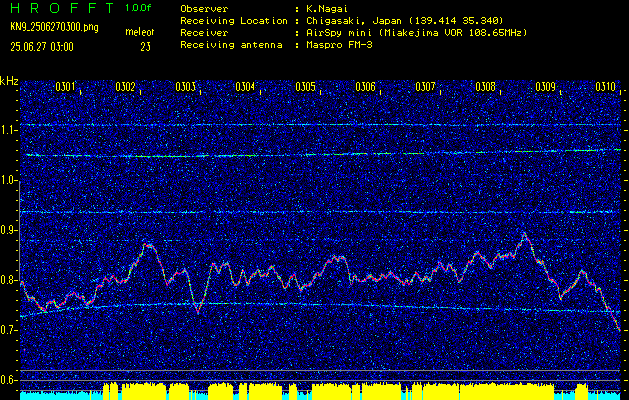629x400 pixels.
Task: Click the signal dip near 0303
Action: [x=197, y=310]
